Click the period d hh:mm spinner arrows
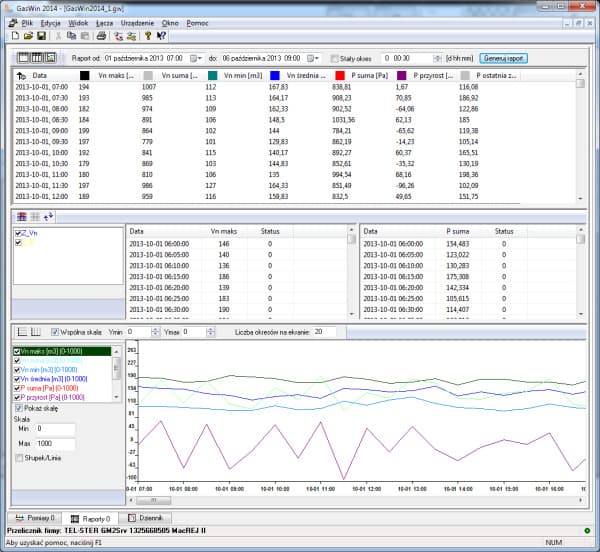Screen dimensions: 600x552 tap(437, 59)
